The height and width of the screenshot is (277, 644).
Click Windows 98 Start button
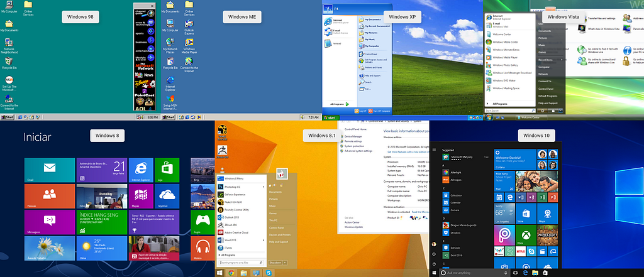(8, 117)
